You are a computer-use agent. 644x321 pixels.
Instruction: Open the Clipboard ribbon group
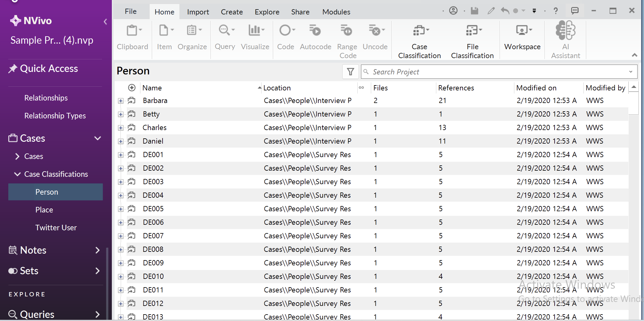pos(132,38)
